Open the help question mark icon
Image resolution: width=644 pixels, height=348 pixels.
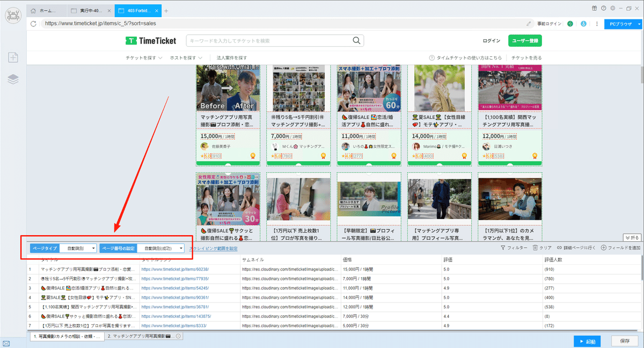click(x=604, y=8)
